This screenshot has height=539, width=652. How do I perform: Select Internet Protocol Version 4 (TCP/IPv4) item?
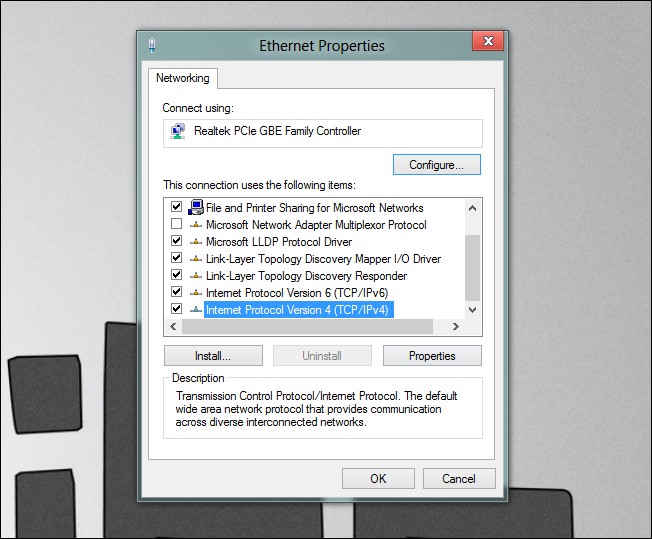(297, 310)
